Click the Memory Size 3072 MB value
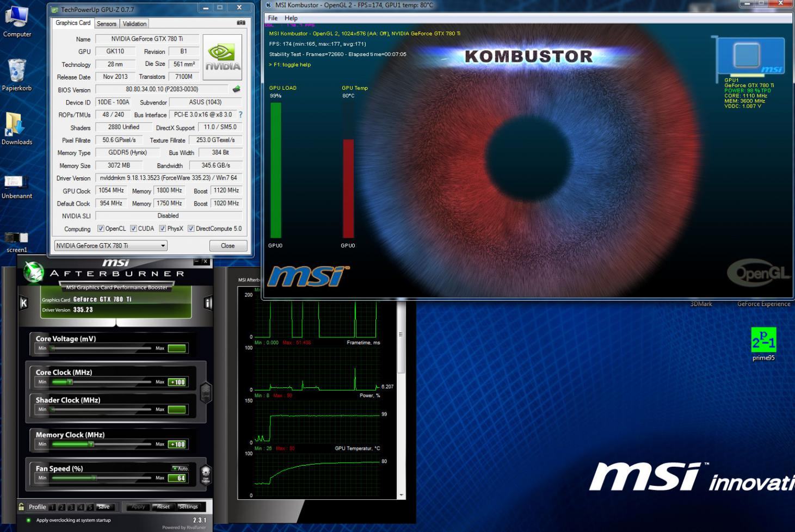Viewport: 795px width, 532px height. 118,165
